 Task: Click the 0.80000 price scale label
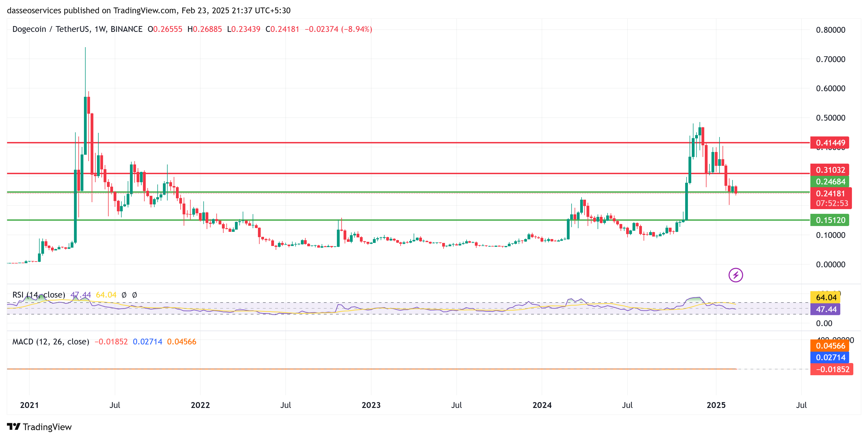(830, 30)
